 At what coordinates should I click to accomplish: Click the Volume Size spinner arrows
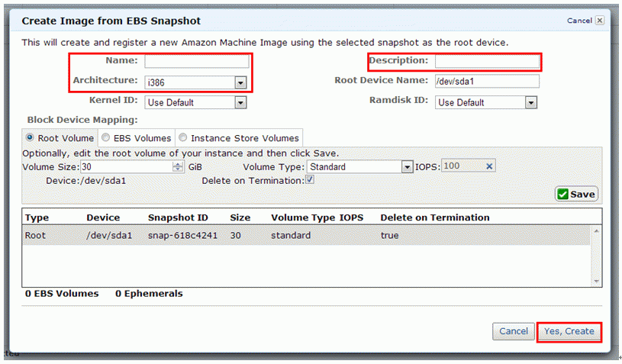tap(178, 166)
